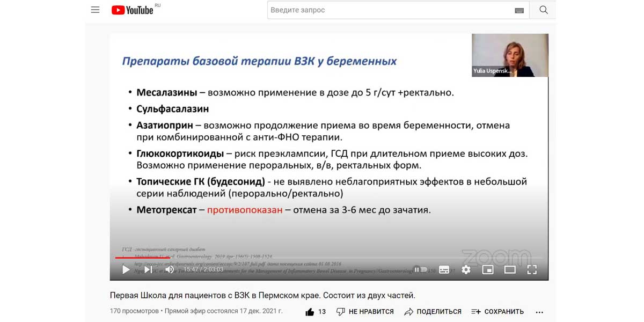Expand the three-dot more actions menu
This screenshot has height=322, width=644.
point(539,312)
